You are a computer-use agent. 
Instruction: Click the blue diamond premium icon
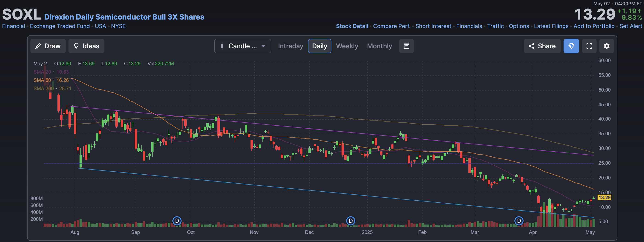pyautogui.click(x=571, y=46)
